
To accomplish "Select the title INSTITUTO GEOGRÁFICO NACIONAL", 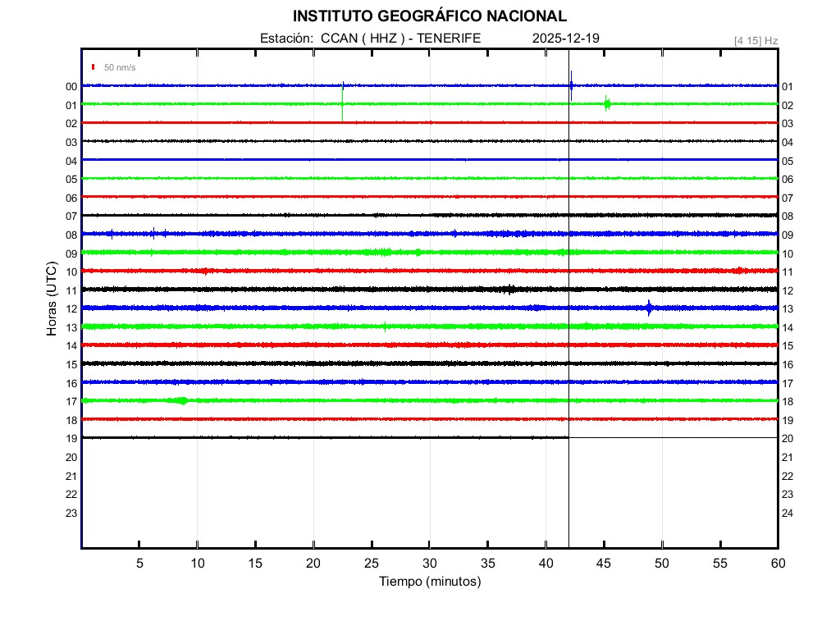I will pyautogui.click(x=429, y=16).
